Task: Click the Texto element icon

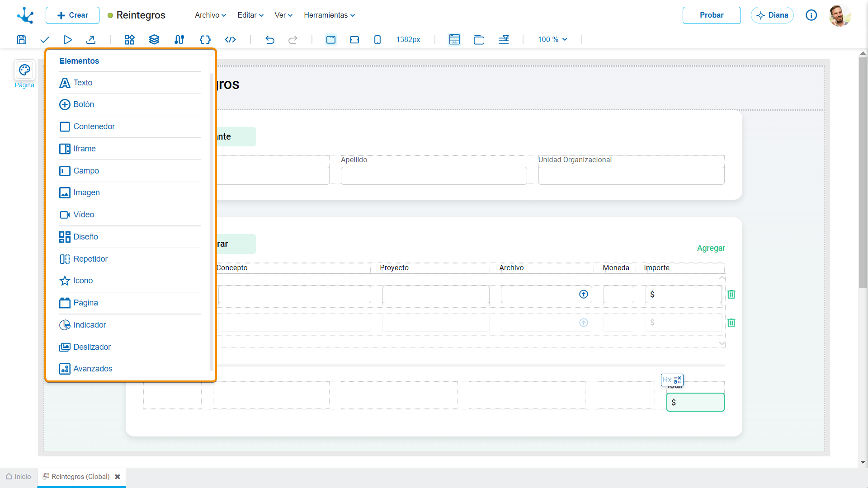Action: [65, 83]
